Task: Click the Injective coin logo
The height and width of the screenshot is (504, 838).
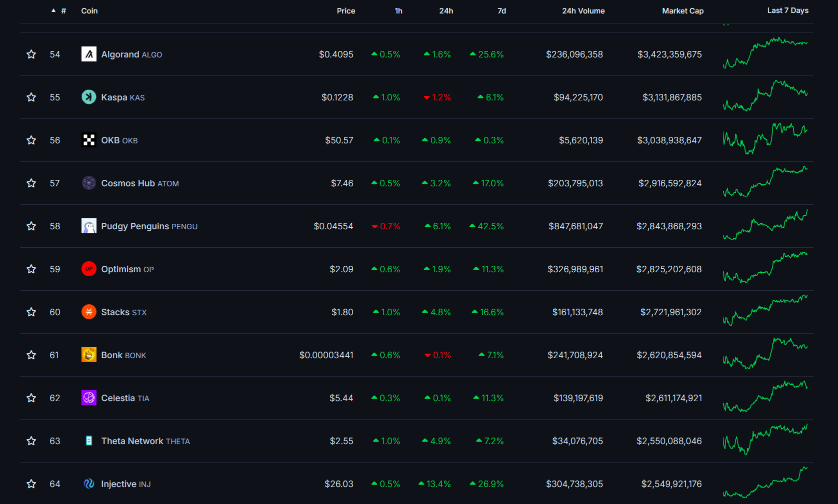Action: tap(89, 484)
